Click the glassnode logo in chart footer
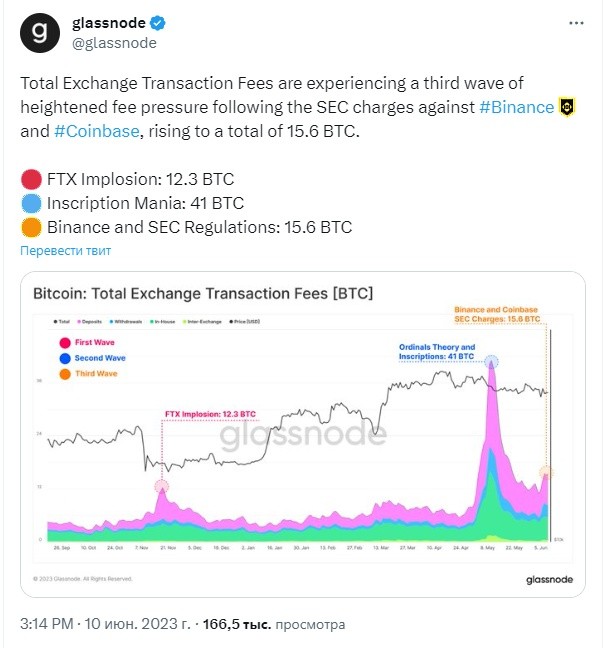The height and width of the screenshot is (648, 604). tap(549, 579)
